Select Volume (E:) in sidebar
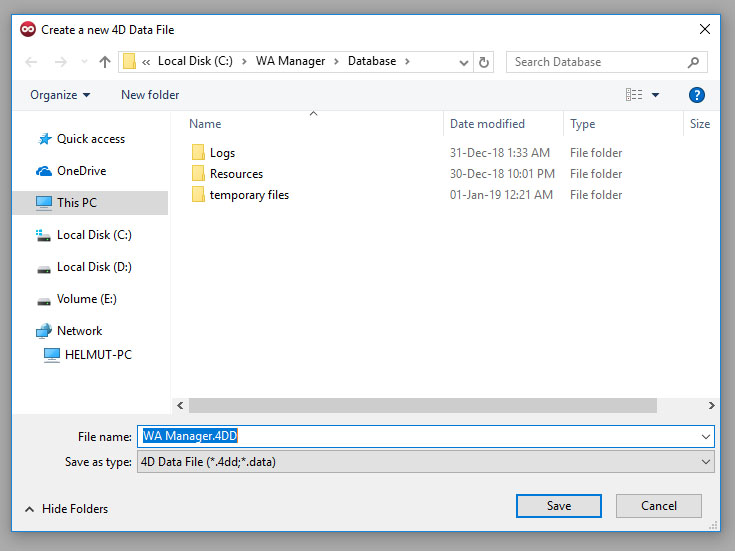The image size is (735, 551). pyautogui.click(x=87, y=299)
